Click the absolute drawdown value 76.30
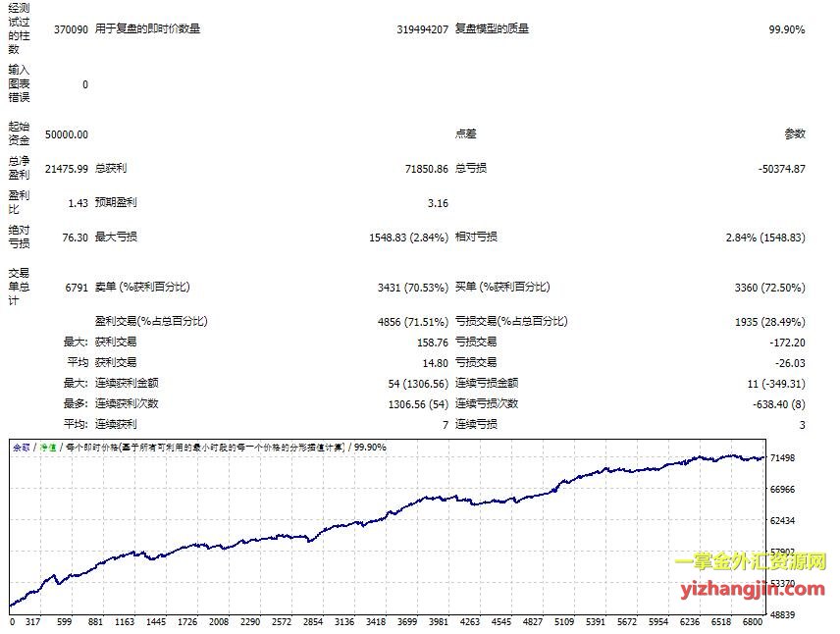840x634 pixels. (75, 238)
